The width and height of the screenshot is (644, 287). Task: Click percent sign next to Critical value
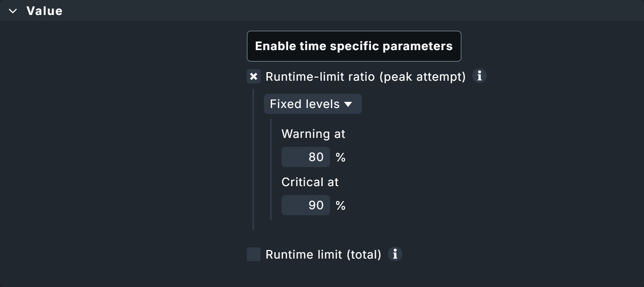tap(340, 206)
